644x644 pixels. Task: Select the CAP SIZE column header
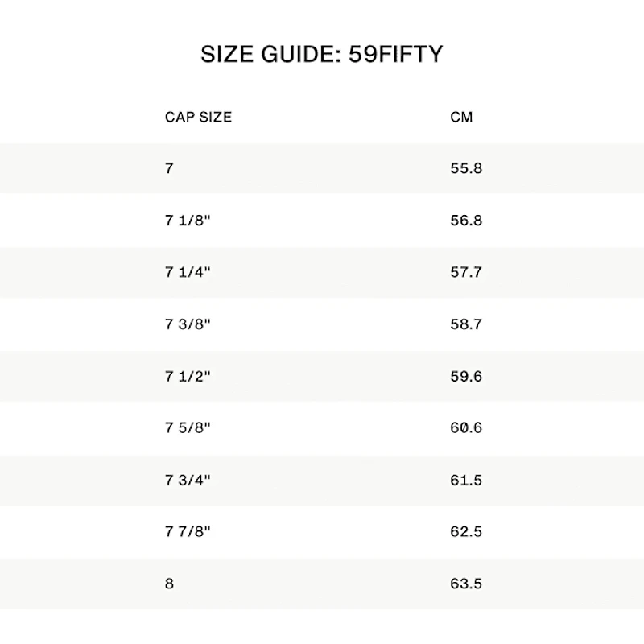[x=198, y=117]
